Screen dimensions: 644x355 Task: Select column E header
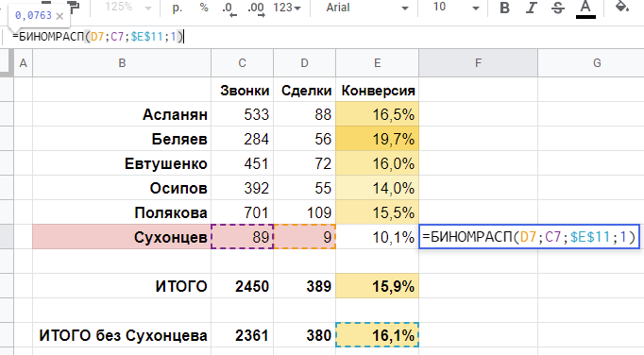tap(377, 63)
